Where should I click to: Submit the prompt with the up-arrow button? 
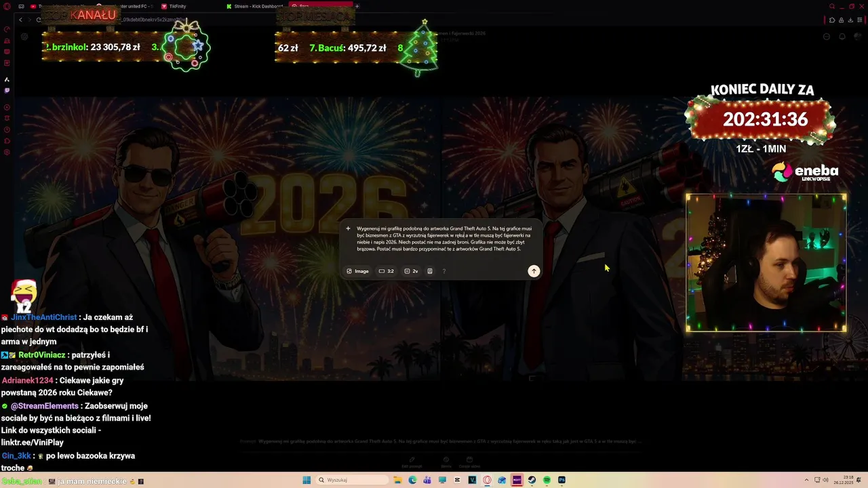[534, 271]
